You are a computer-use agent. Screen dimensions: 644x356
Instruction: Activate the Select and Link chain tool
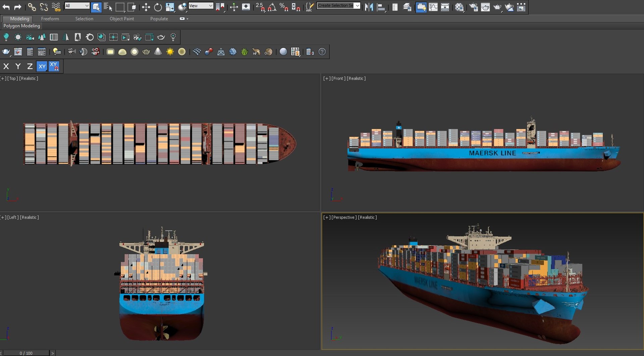point(32,7)
